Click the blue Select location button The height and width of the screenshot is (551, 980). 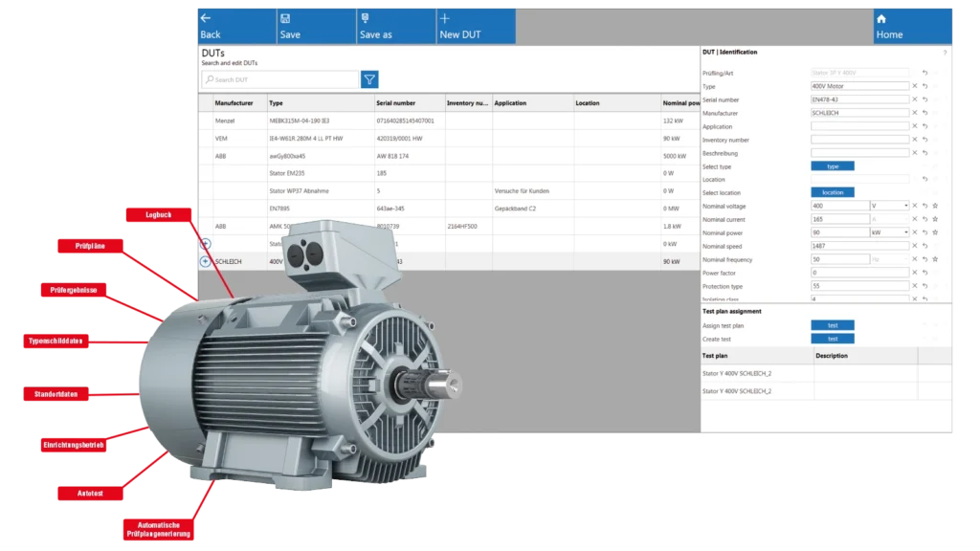pyautogui.click(x=832, y=192)
